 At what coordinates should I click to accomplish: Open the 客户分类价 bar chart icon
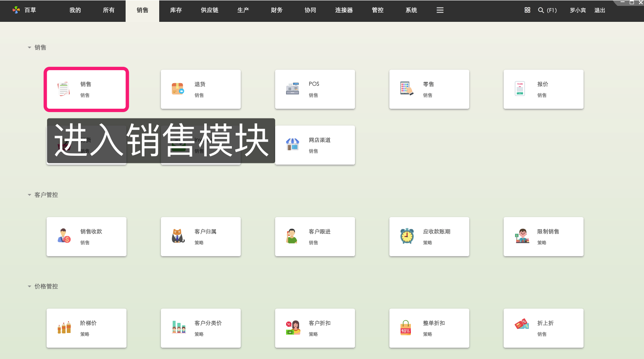pos(179,328)
